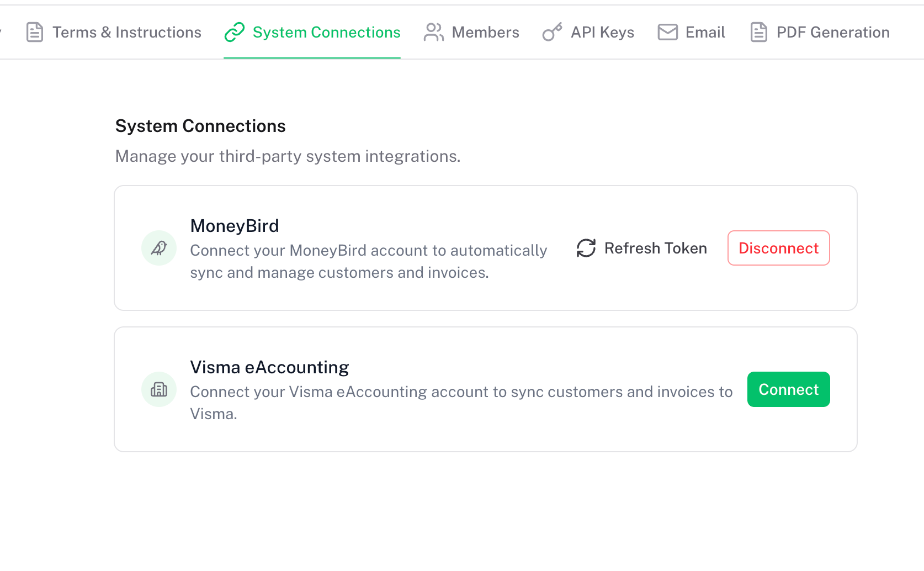Image resolution: width=924 pixels, height=571 pixels.
Task: Disconnect the MoneyBird integration
Action: pos(779,248)
